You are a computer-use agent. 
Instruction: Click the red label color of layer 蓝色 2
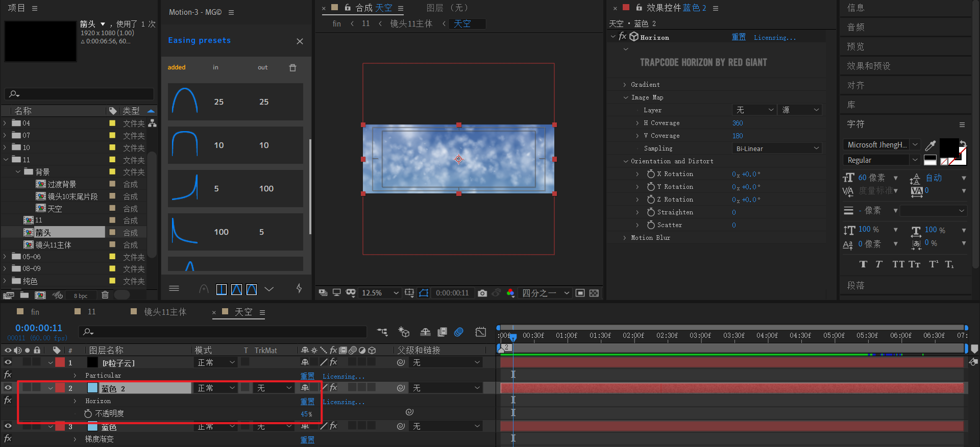pyautogui.click(x=60, y=388)
